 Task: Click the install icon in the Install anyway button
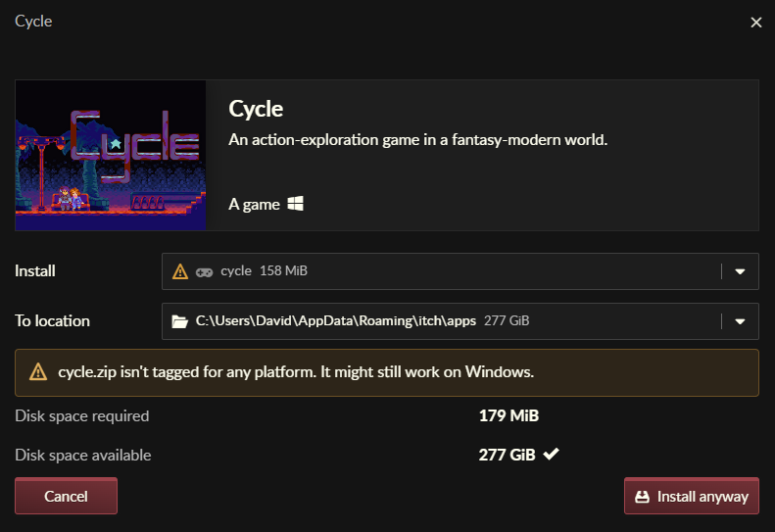(642, 497)
